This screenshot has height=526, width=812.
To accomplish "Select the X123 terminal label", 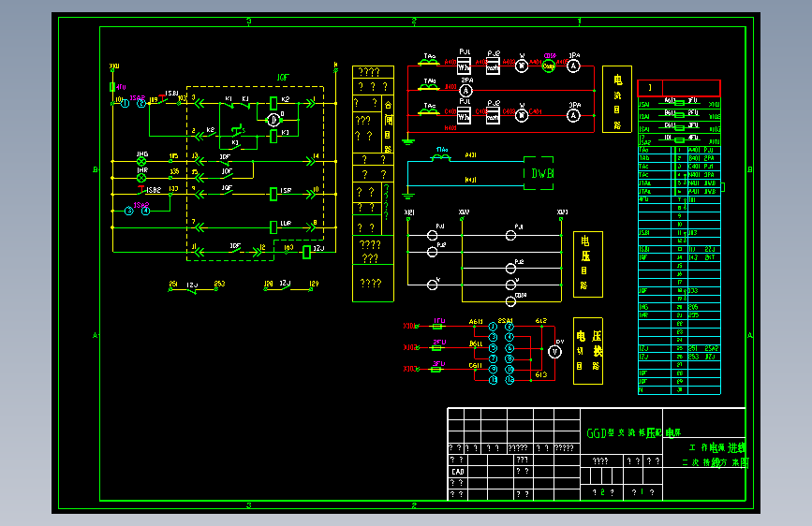I will (562, 212).
